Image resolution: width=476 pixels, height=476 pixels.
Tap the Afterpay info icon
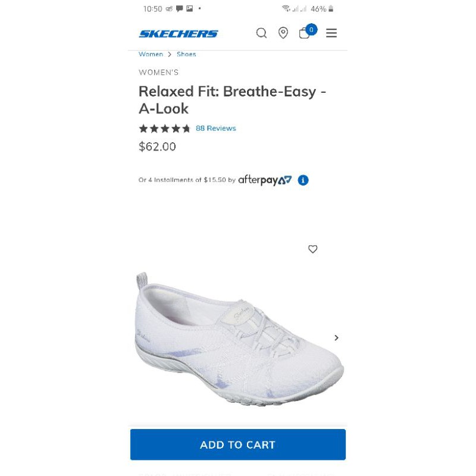pyautogui.click(x=303, y=180)
